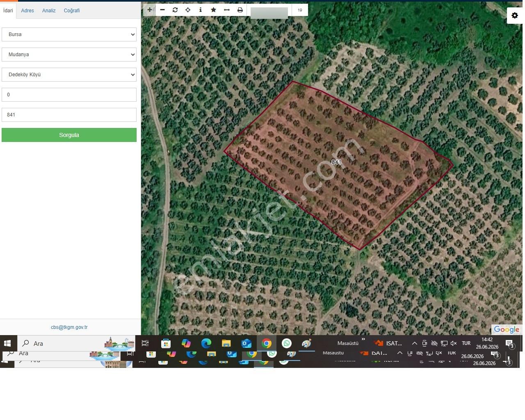The width and height of the screenshot is (525, 420).
Task: Click the ada number field containing 0
Action: (x=69, y=95)
